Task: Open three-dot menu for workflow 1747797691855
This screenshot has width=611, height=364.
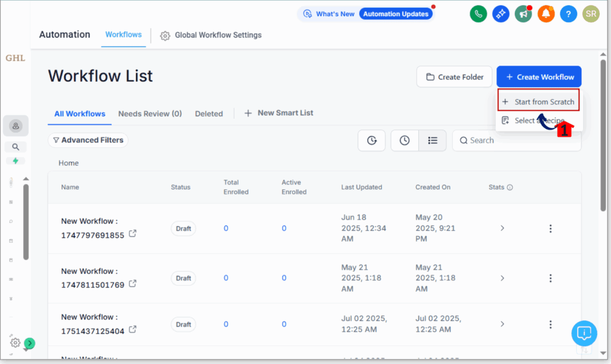Action: pos(550,229)
